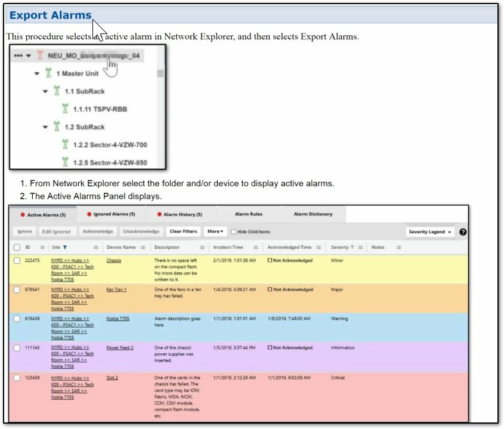
Task: Click the 1 Master Unit tower icon
Action: click(48, 73)
